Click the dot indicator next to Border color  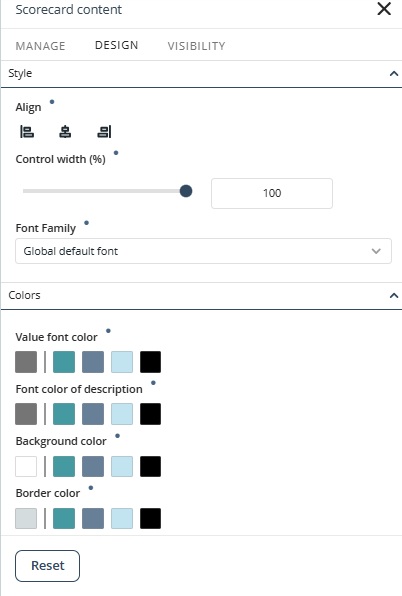(91, 488)
